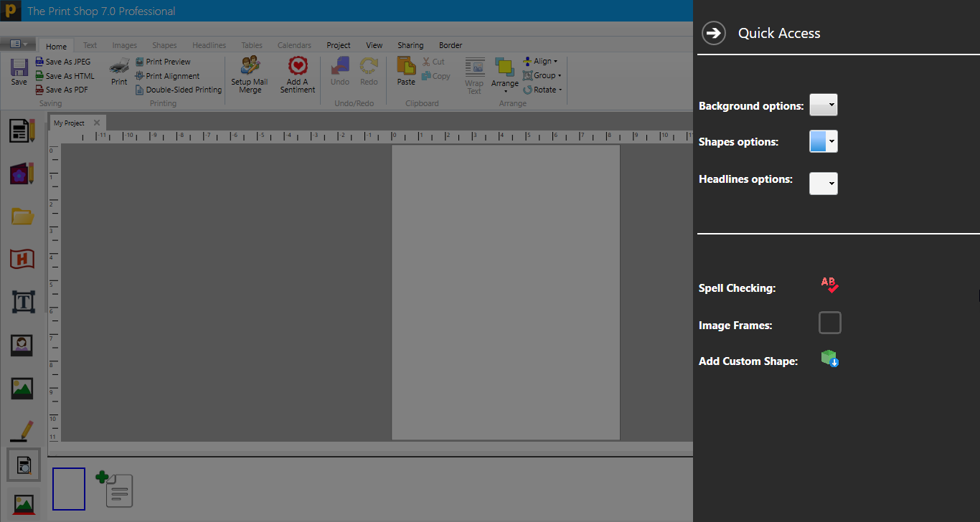The height and width of the screenshot is (522, 980).
Task: Click the design template sidebar icon
Action: coord(22,173)
